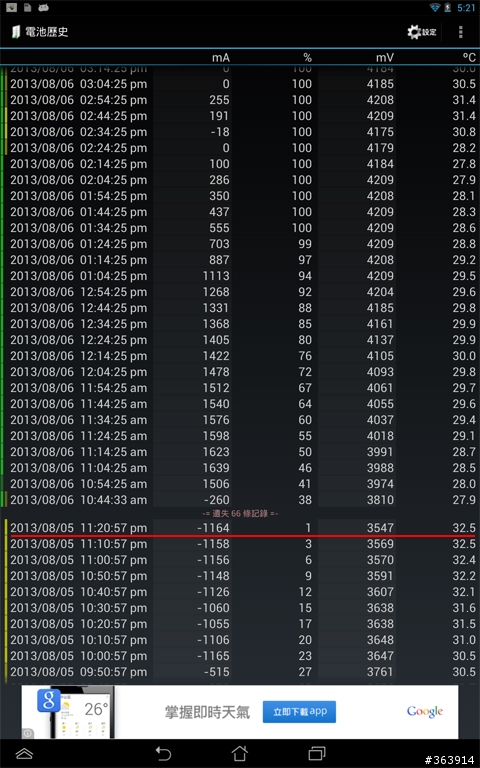Tap the °C column header
This screenshot has height=768, width=480.
tap(469, 57)
